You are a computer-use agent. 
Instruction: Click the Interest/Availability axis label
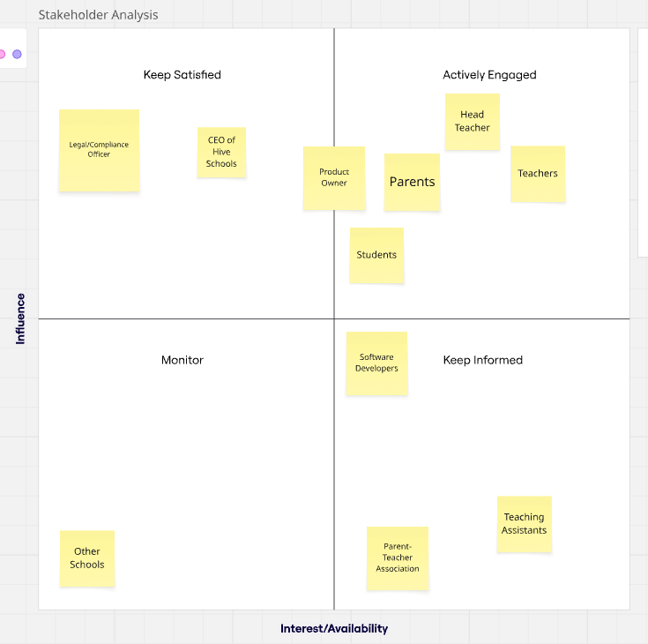[x=334, y=628]
